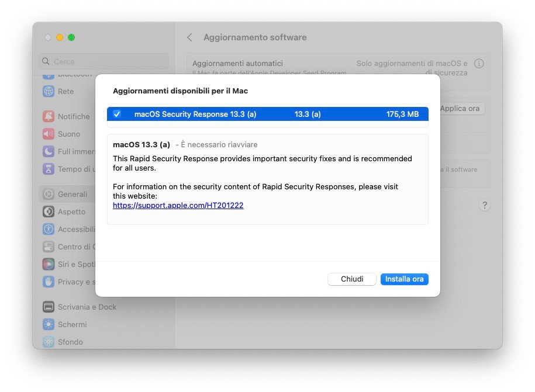Click the yellow minimize window button
The height and width of the screenshot is (392, 535).
[60, 37]
